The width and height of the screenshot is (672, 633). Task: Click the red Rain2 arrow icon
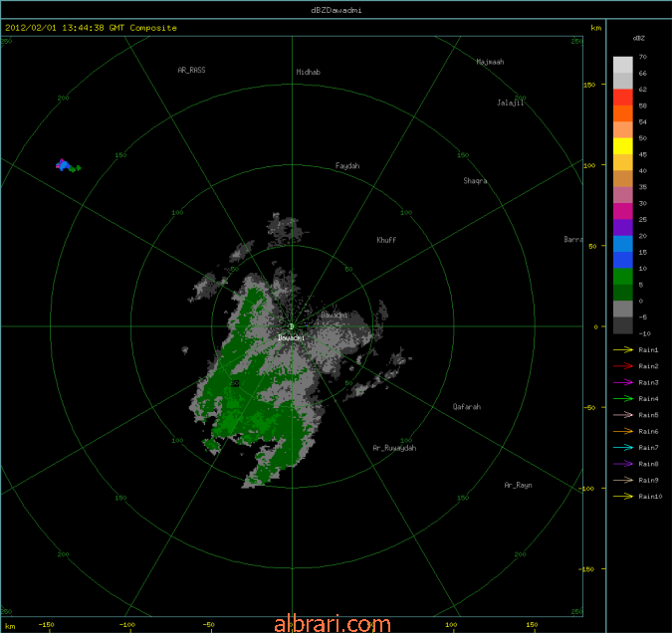tap(623, 366)
